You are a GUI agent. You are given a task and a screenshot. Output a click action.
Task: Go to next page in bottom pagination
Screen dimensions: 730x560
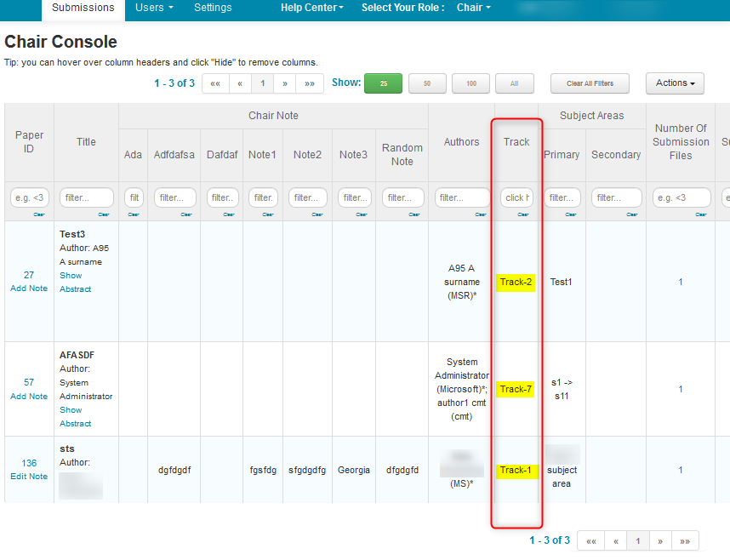660,540
